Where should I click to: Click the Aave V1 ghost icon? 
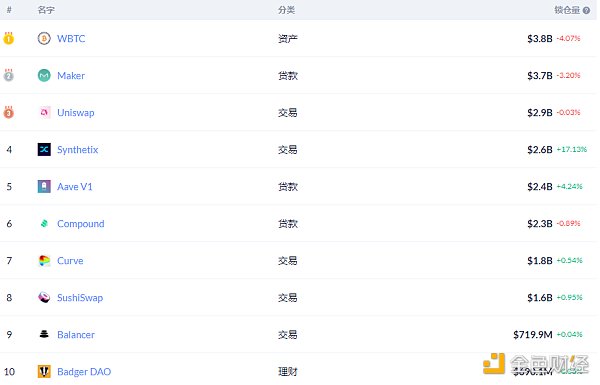pyautogui.click(x=44, y=186)
